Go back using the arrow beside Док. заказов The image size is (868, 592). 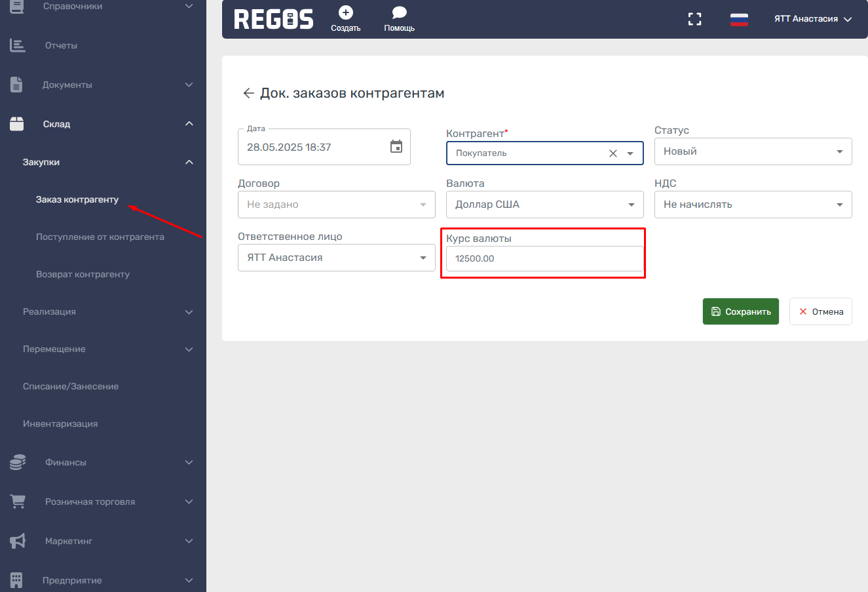pyautogui.click(x=248, y=93)
